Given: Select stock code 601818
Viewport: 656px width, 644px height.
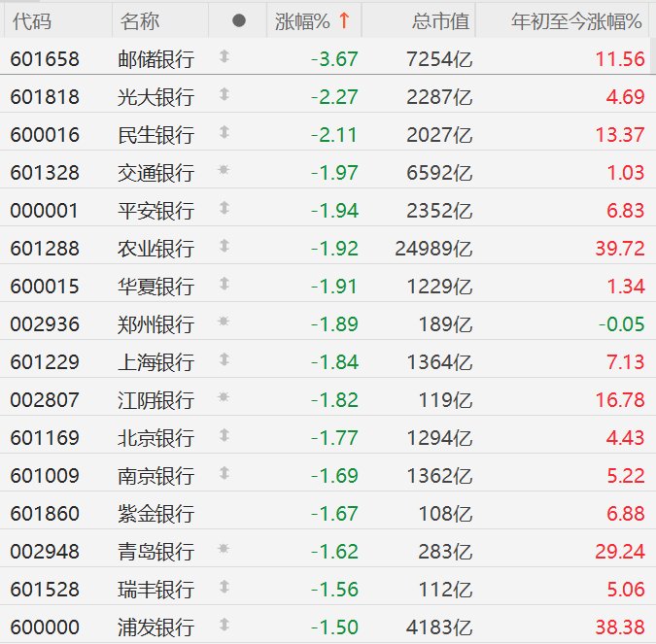Looking at the screenshot, I should [x=45, y=97].
